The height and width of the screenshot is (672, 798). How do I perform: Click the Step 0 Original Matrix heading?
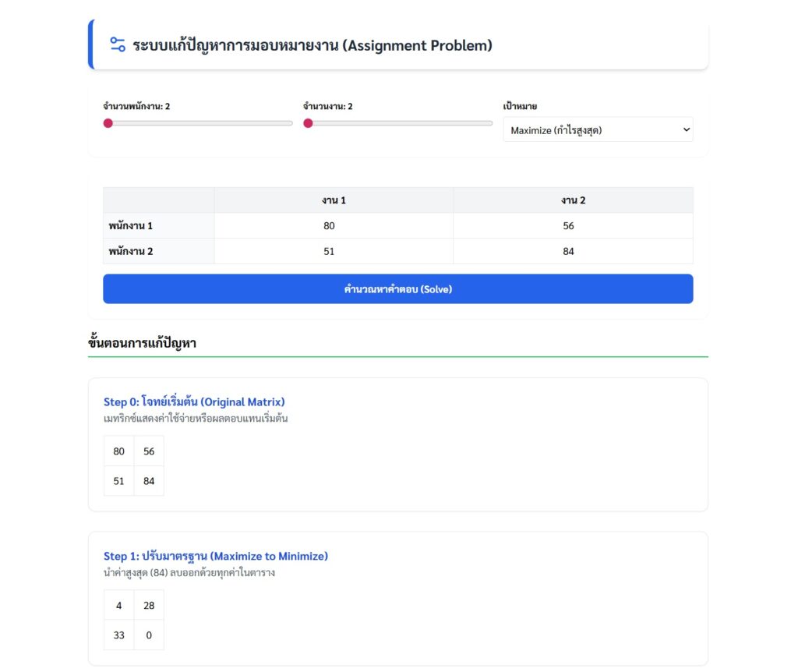pyautogui.click(x=194, y=401)
